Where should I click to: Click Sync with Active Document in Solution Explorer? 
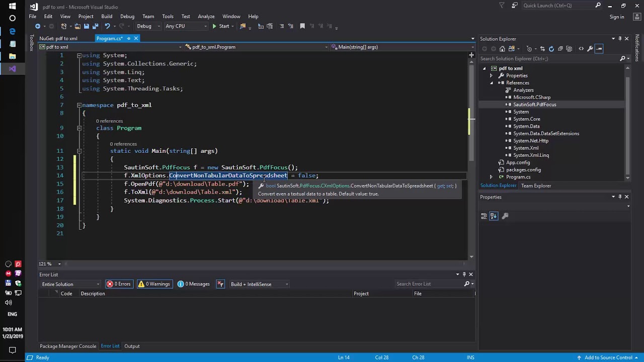pos(542,49)
